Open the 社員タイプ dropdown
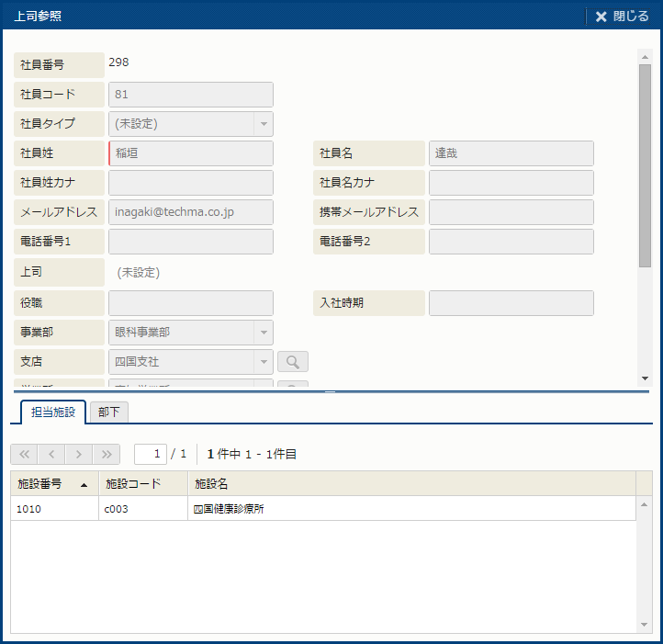The width and height of the screenshot is (663, 644). click(x=263, y=124)
